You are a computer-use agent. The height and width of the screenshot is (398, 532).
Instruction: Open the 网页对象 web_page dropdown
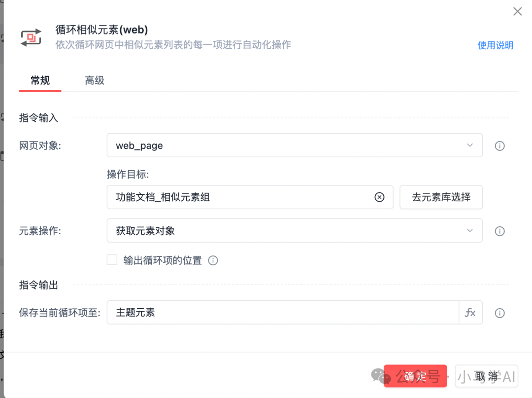pyautogui.click(x=294, y=145)
